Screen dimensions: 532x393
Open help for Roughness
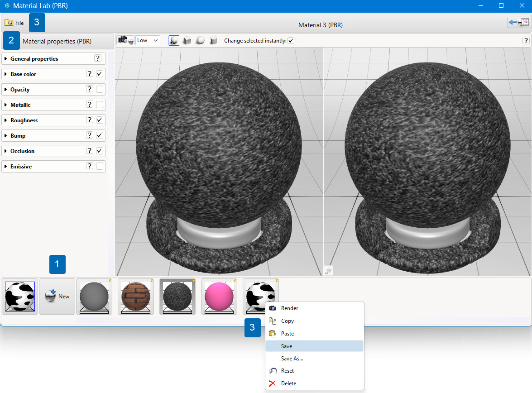(90, 120)
